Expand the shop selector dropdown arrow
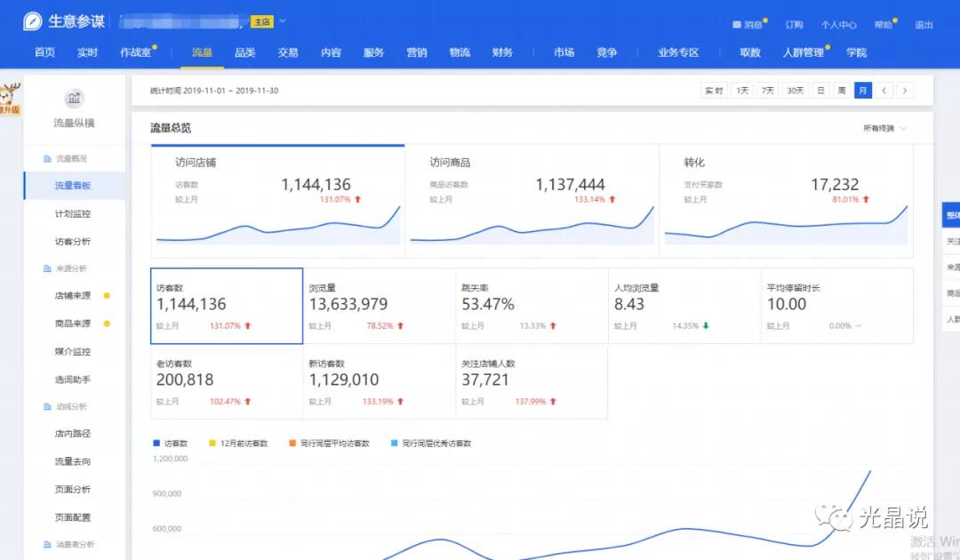The height and width of the screenshot is (560, 960). tap(283, 20)
